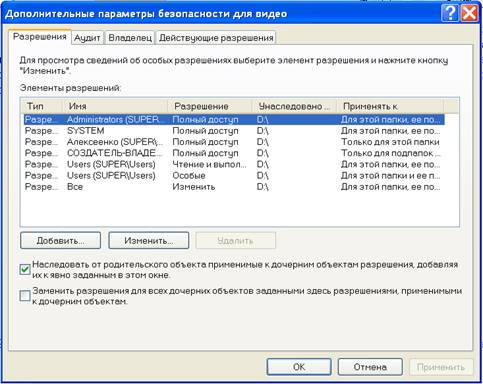Sort the list by the Имя column header
The image size is (483, 384).
(115, 106)
